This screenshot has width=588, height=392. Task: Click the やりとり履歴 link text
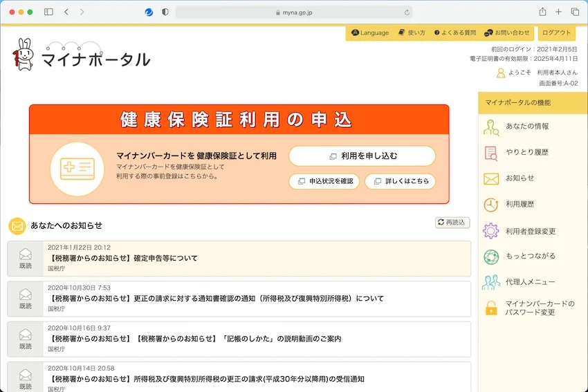click(x=527, y=152)
